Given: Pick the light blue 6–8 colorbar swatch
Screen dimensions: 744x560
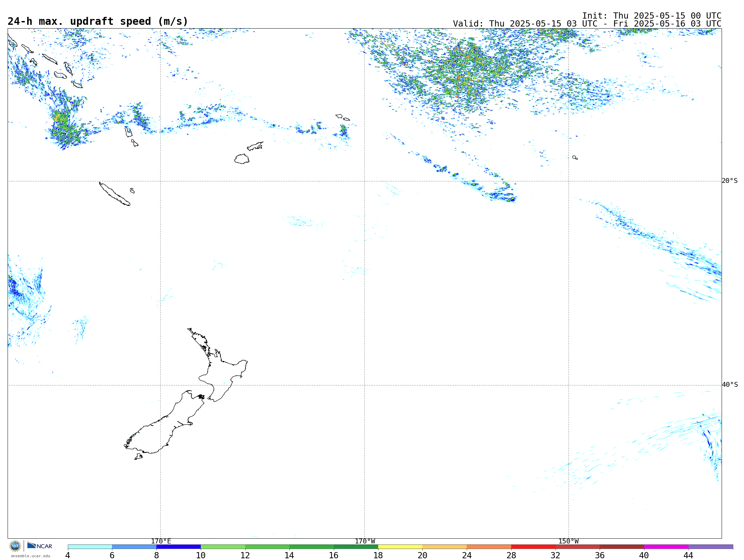Looking at the screenshot, I should pyautogui.click(x=134, y=547).
